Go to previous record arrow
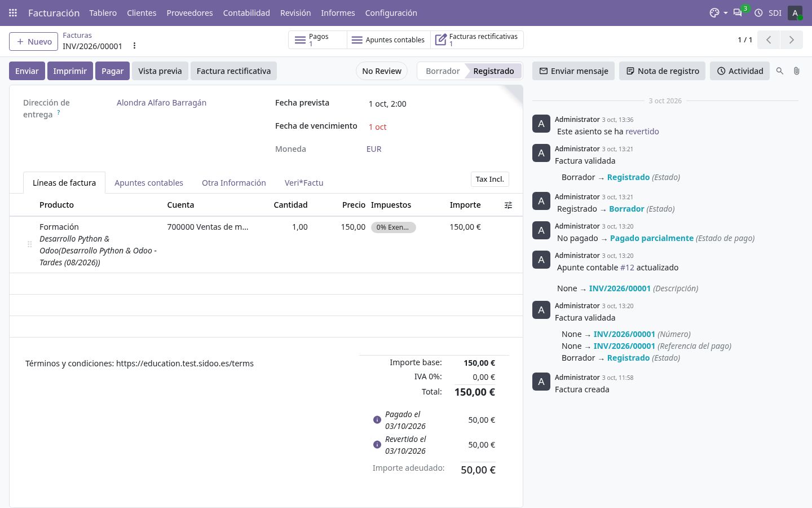Viewport: 812px width, 508px height. click(769, 40)
